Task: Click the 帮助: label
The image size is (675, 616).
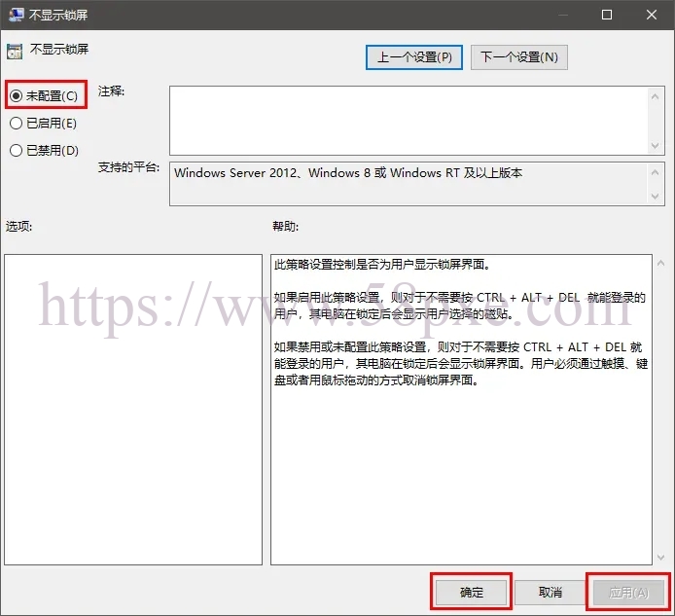Action: click(x=285, y=226)
